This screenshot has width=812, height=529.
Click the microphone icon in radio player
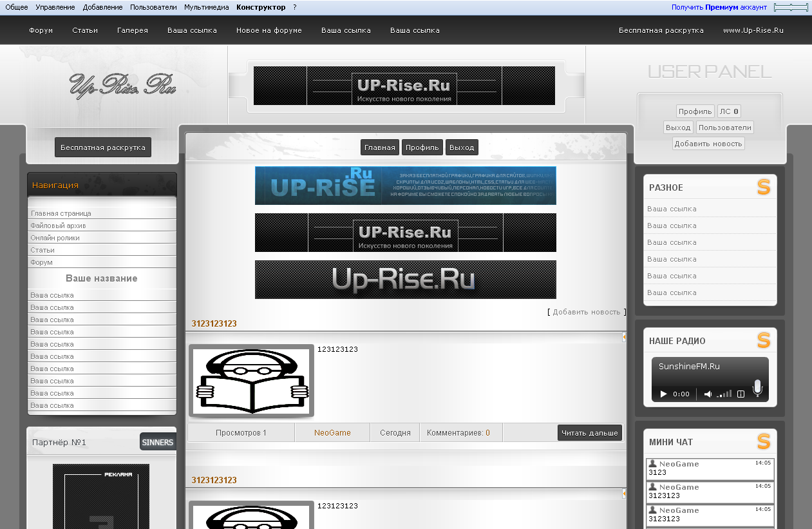point(757,387)
